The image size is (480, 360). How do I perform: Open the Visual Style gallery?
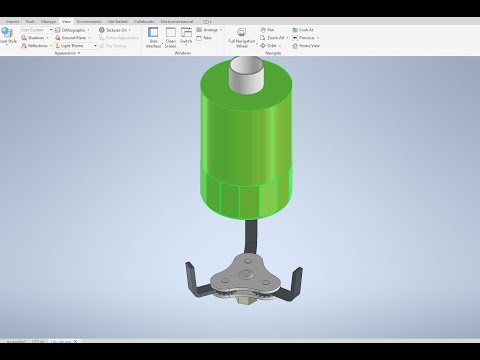[x=8, y=36]
